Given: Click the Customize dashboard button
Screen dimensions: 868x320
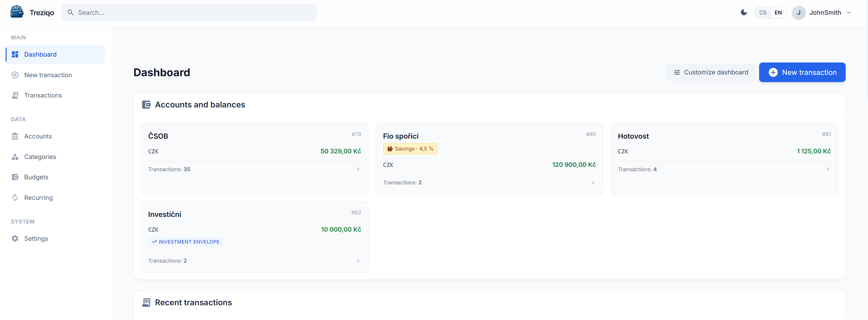Looking at the screenshot, I should point(711,72).
